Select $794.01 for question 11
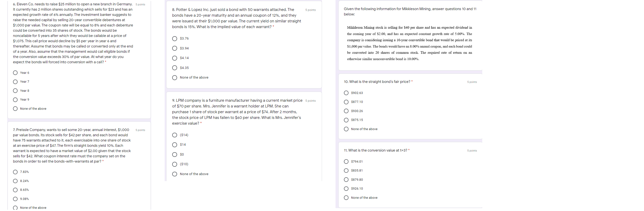The width and height of the screenshot is (644, 211). point(346,161)
